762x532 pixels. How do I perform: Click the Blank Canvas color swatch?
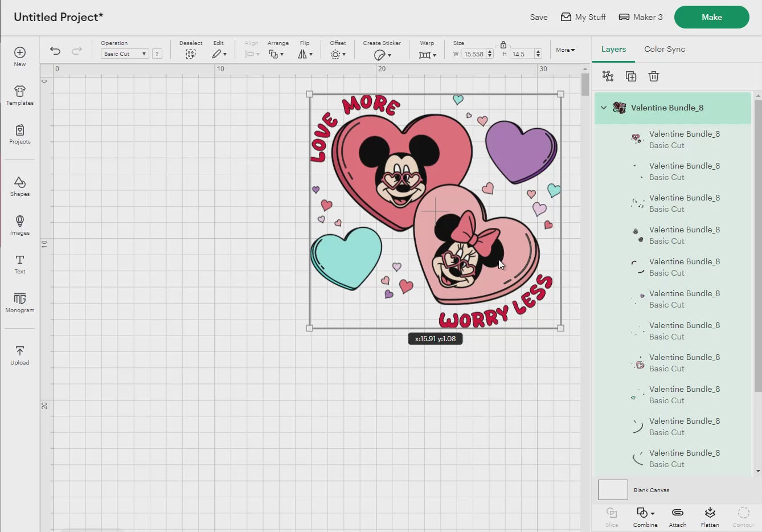[x=613, y=490]
